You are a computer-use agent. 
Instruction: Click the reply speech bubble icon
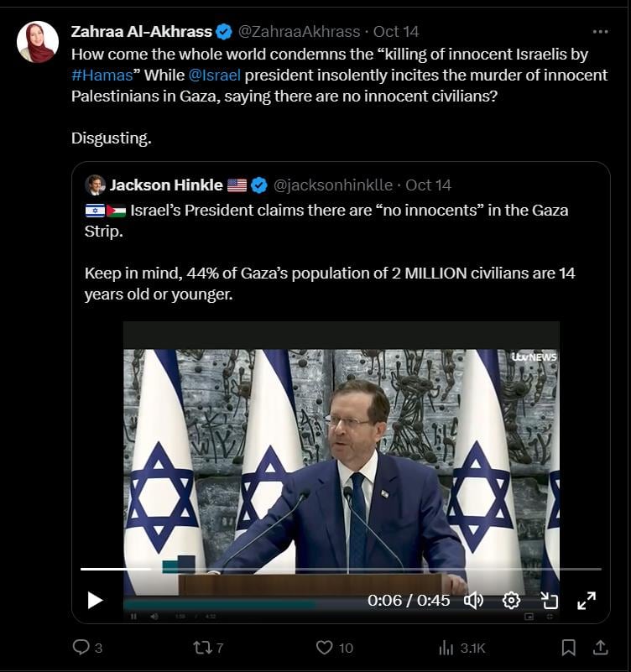click(x=80, y=647)
